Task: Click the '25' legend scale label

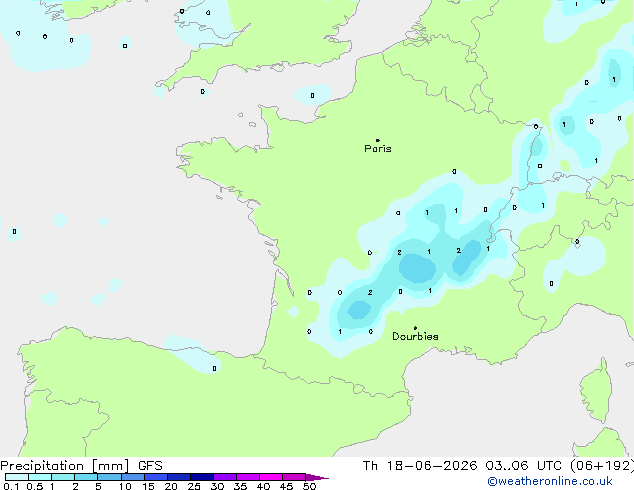Action: [194, 486]
